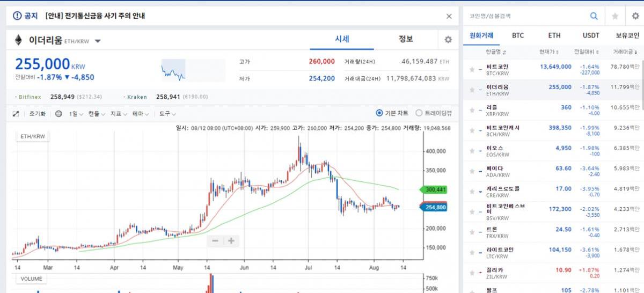Favorite 에이다 ADA/KRW with star
The image size is (644, 293).
tap(472, 171)
